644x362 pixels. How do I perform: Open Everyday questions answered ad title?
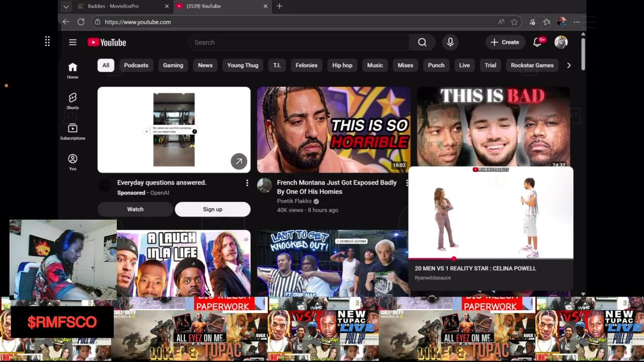162,183
